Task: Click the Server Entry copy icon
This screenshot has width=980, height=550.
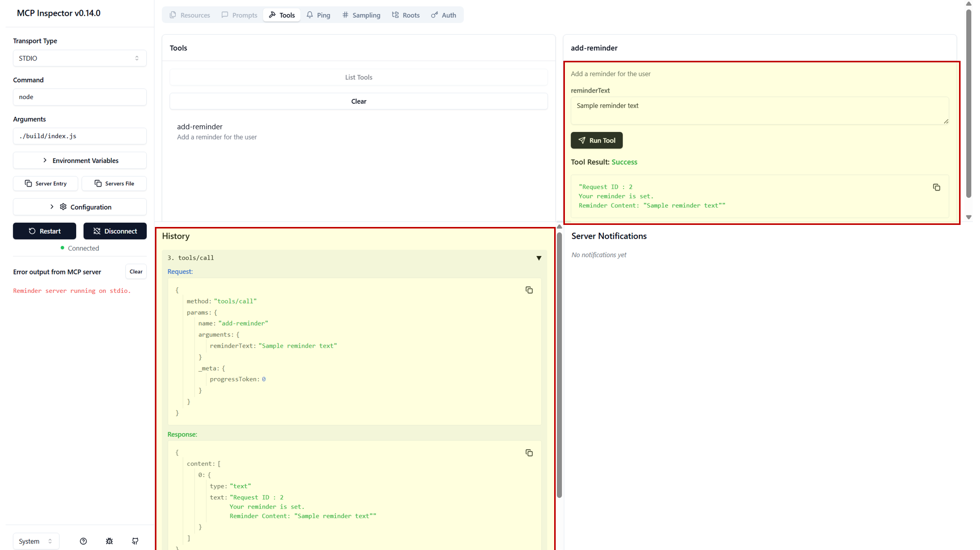Action: (28, 184)
